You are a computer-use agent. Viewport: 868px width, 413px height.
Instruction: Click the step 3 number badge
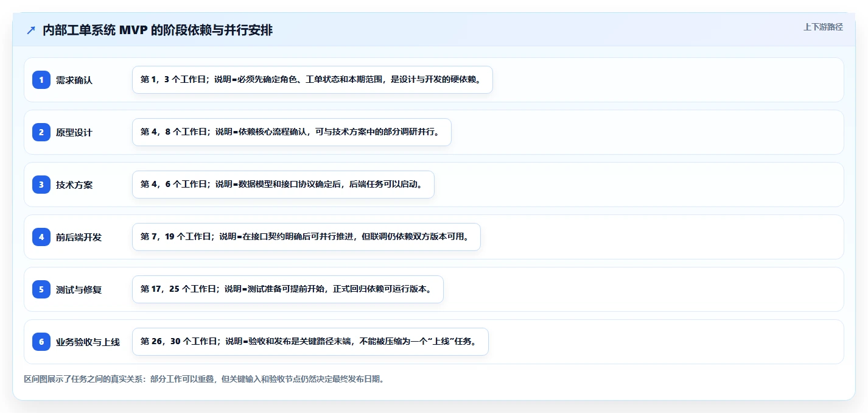[41, 185]
